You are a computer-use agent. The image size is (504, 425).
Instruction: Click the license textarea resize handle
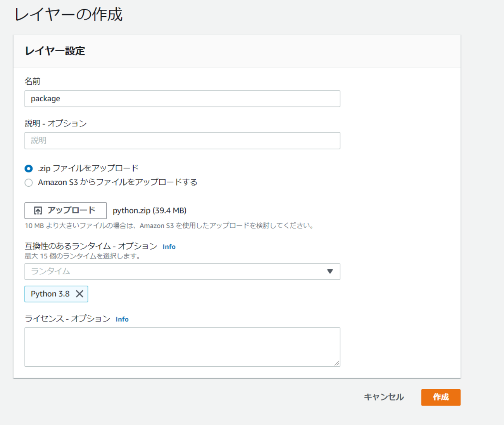[x=337, y=363]
